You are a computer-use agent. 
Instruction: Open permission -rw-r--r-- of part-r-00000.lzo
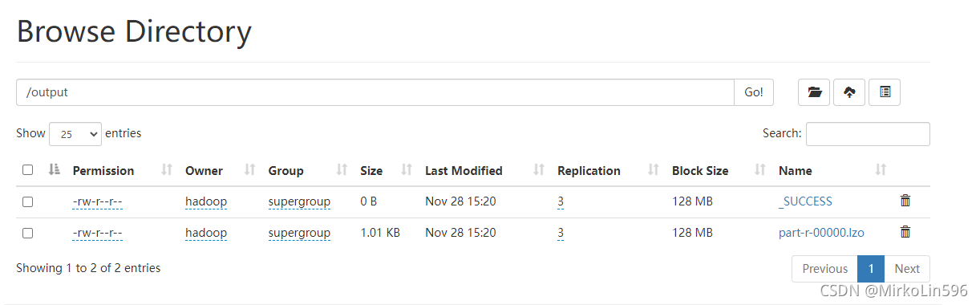(x=97, y=233)
